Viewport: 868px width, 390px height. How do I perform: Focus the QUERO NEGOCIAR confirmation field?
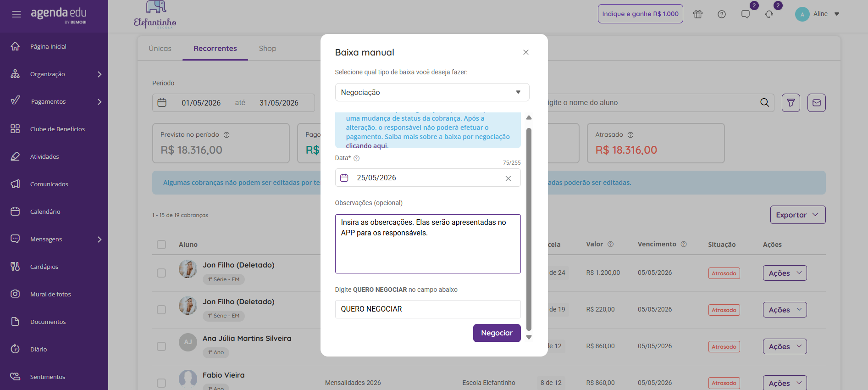point(428,309)
